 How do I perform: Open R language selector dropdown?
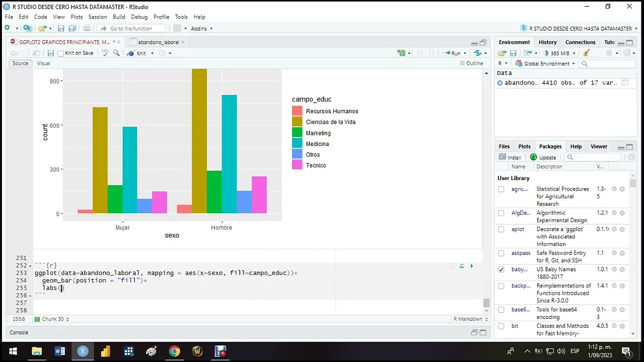(502, 64)
